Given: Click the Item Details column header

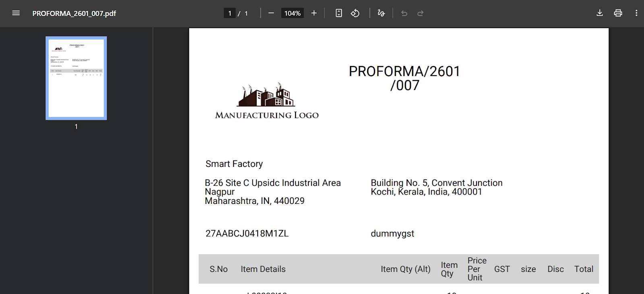Looking at the screenshot, I should click(263, 269).
